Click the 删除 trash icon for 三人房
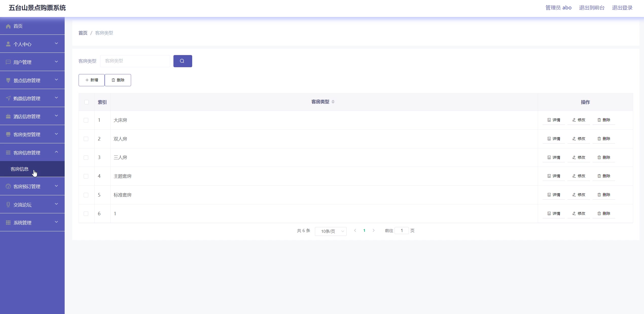This screenshot has width=644, height=314. (x=599, y=158)
